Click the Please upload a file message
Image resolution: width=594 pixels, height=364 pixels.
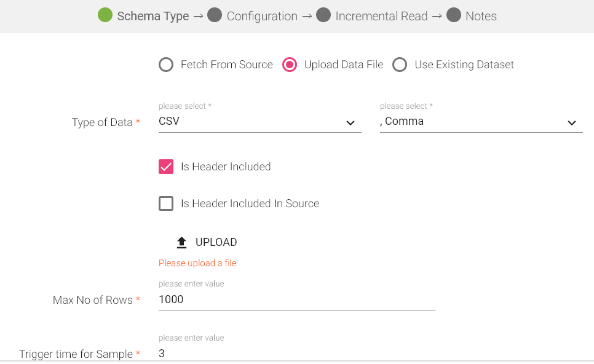coord(197,263)
